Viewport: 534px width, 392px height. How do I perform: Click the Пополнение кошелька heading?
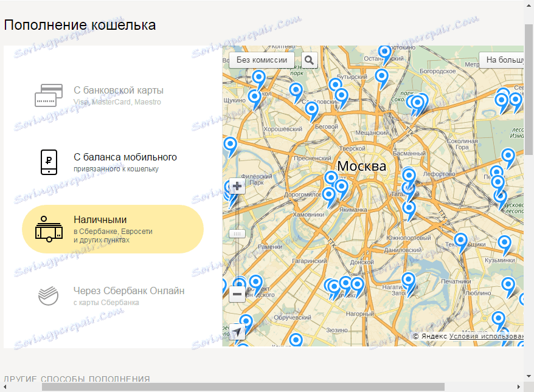pyautogui.click(x=80, y=25)
